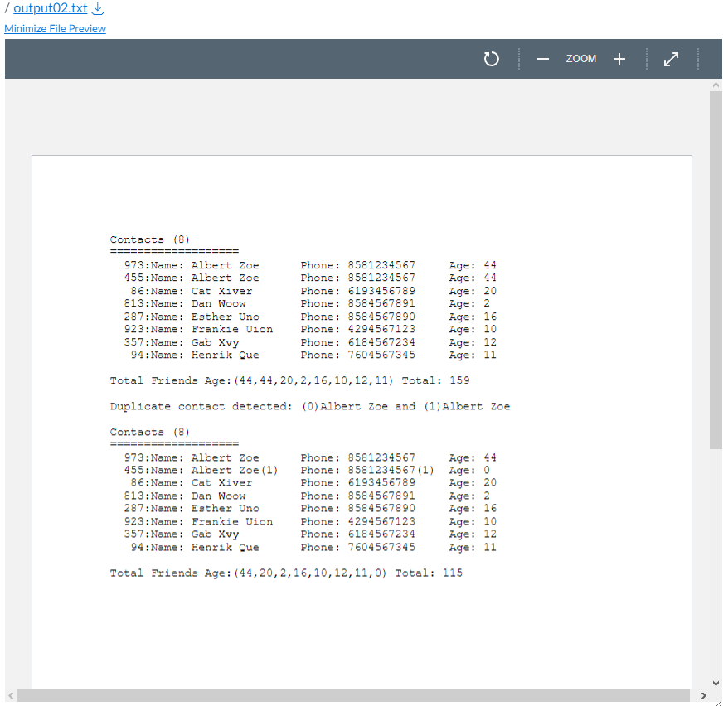Expand the preview to fullscreen
Screen dimensions: 728x706
click(671, 59)
